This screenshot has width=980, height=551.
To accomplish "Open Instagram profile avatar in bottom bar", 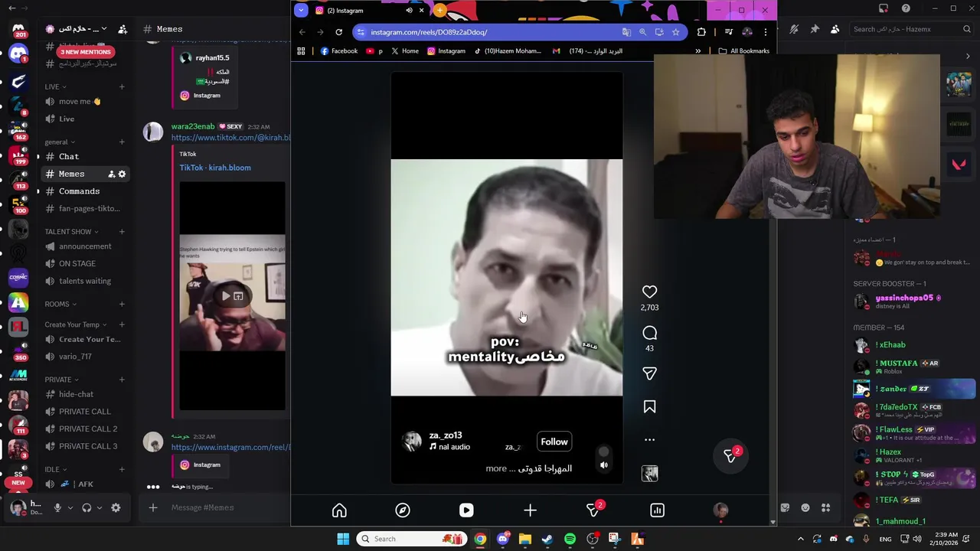I will click(720, 510).
